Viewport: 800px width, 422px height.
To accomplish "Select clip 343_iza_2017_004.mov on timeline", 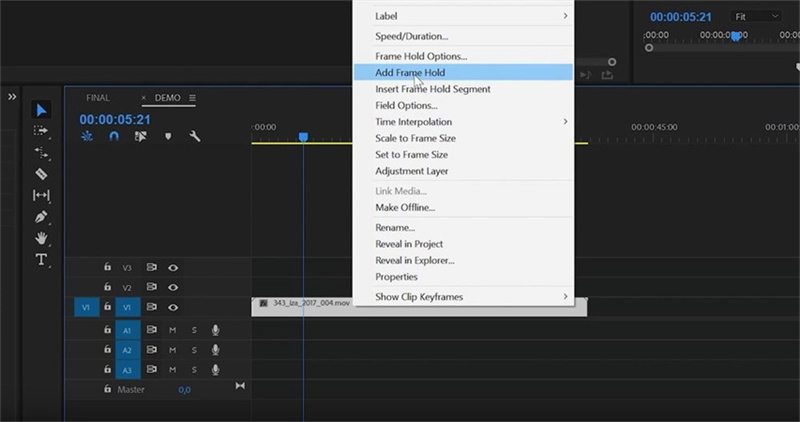I will (419, 307).
